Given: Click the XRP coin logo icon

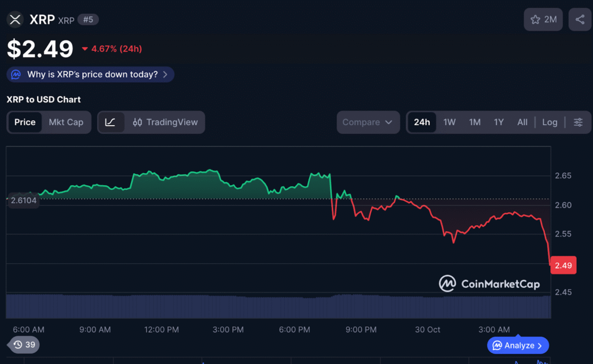Looking at the screenshot, I should click(15, 20).
